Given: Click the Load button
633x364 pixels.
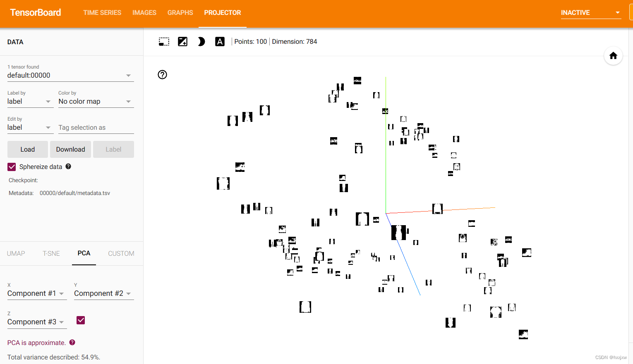Looking at the screenshot, I should pos(27,149).
